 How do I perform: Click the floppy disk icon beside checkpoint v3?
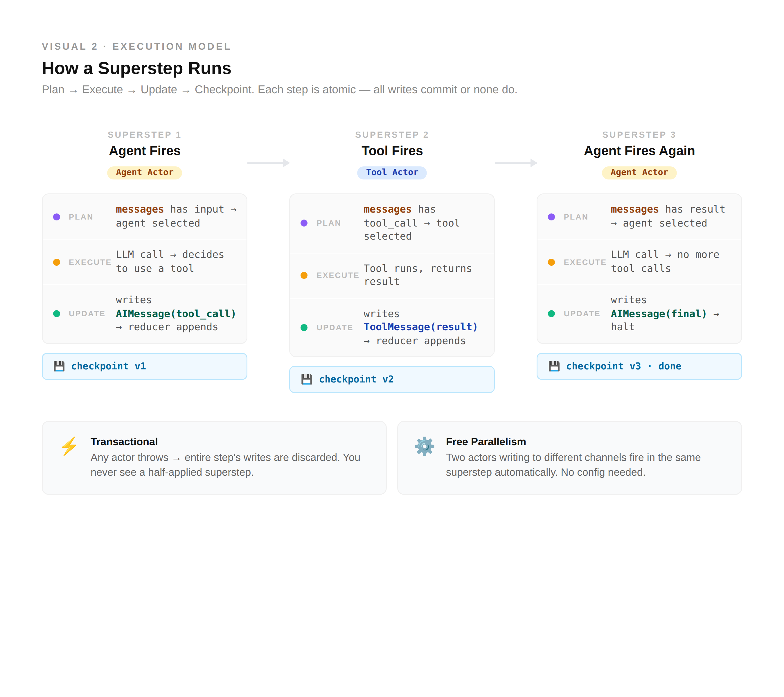(554, 366)
